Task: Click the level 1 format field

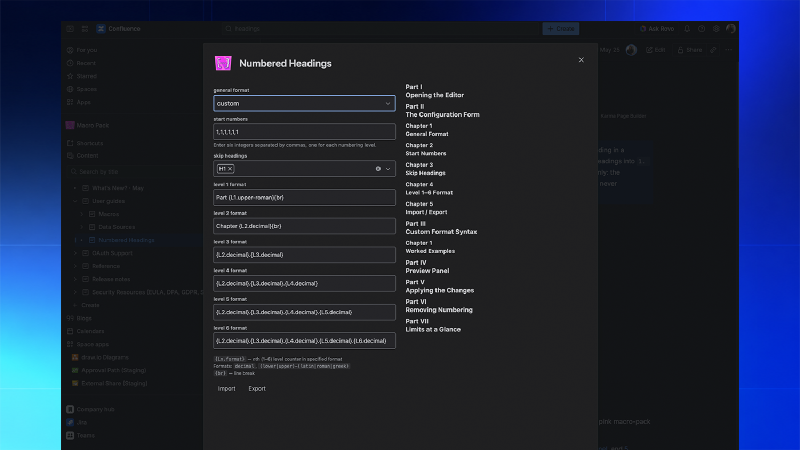Action: [304, 197]
